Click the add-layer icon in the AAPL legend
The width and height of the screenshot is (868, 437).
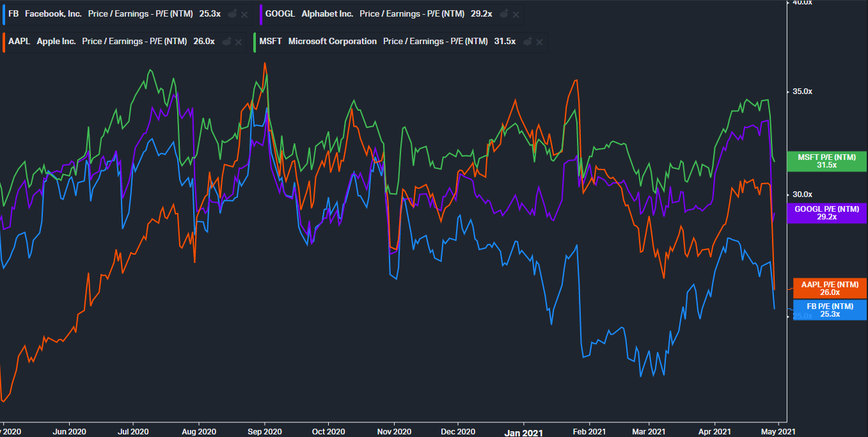[226, 42]
